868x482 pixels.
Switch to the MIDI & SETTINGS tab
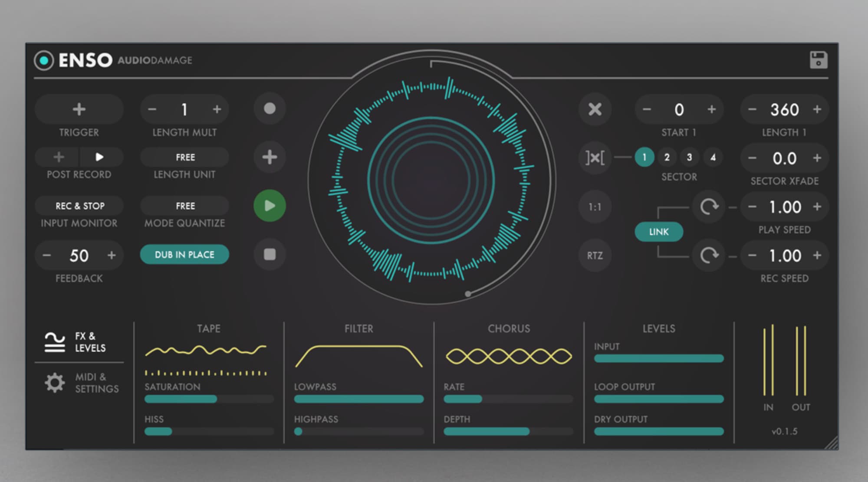pyautogui.click(x=81, y=383)
